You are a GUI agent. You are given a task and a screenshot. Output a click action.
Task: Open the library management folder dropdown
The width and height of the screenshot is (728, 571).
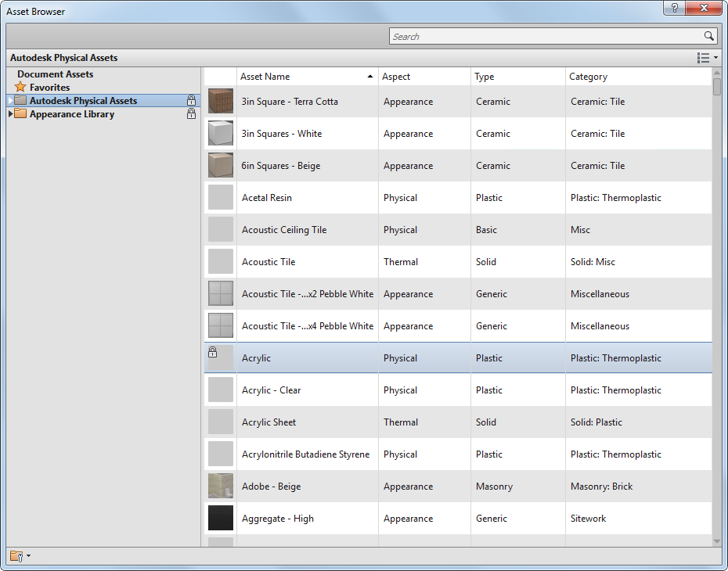pos(20,555)
